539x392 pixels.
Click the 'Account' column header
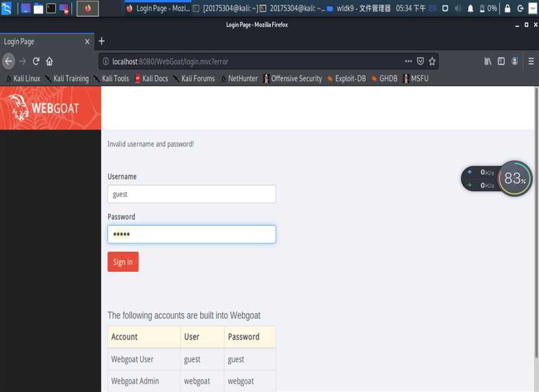click(x=144, y=337)
